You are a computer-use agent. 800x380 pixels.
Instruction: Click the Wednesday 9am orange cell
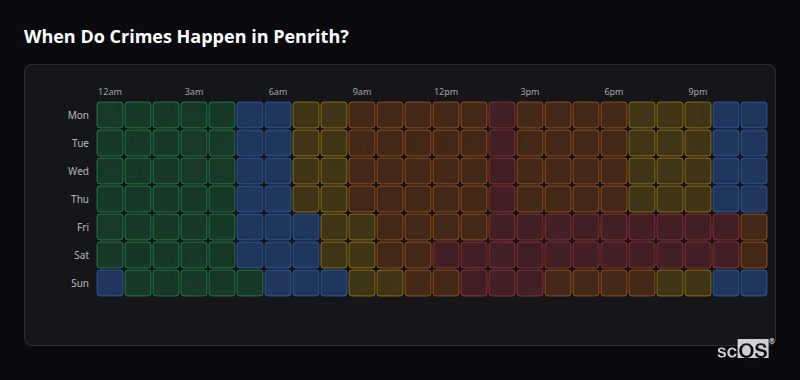tap(362, 171)
